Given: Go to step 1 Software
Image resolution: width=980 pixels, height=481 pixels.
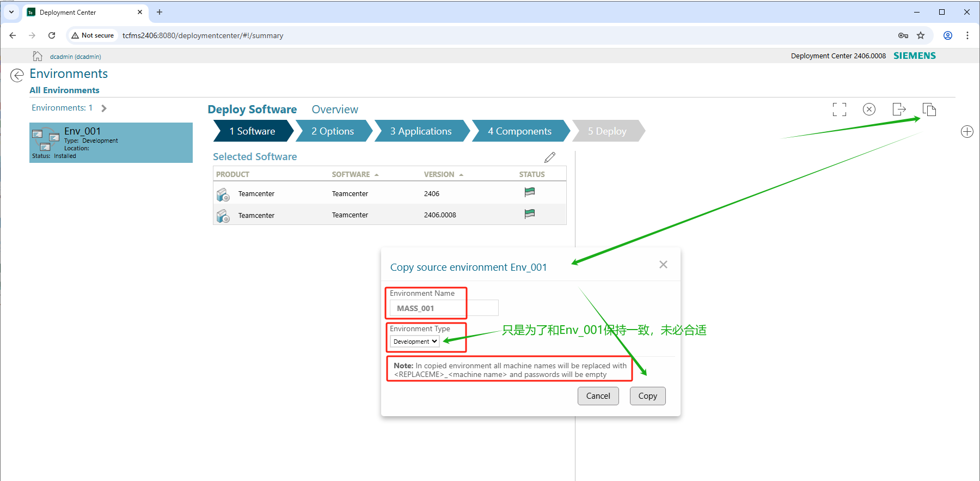Looking at the screenshot, I should (253, 131).
